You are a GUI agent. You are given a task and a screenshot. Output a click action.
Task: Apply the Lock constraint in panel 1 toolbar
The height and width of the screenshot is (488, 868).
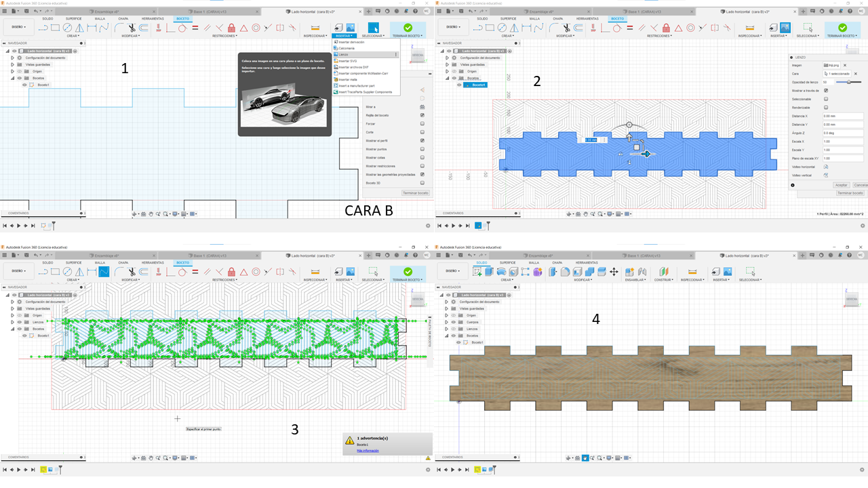click(232, 27)
